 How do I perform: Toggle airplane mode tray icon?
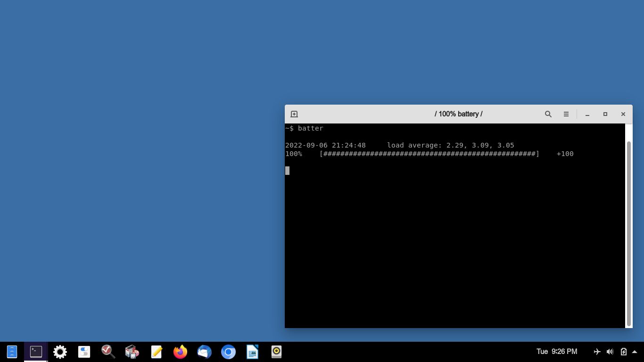597,352
